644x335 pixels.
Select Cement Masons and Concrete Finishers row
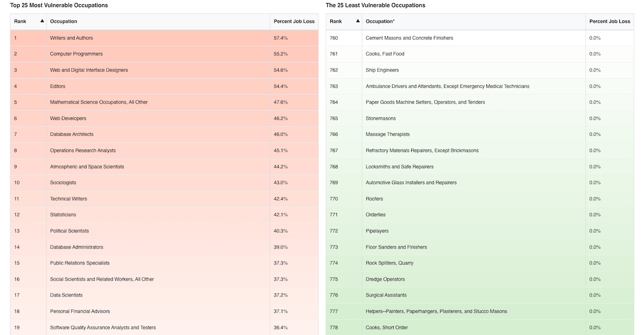coord(409,38)
